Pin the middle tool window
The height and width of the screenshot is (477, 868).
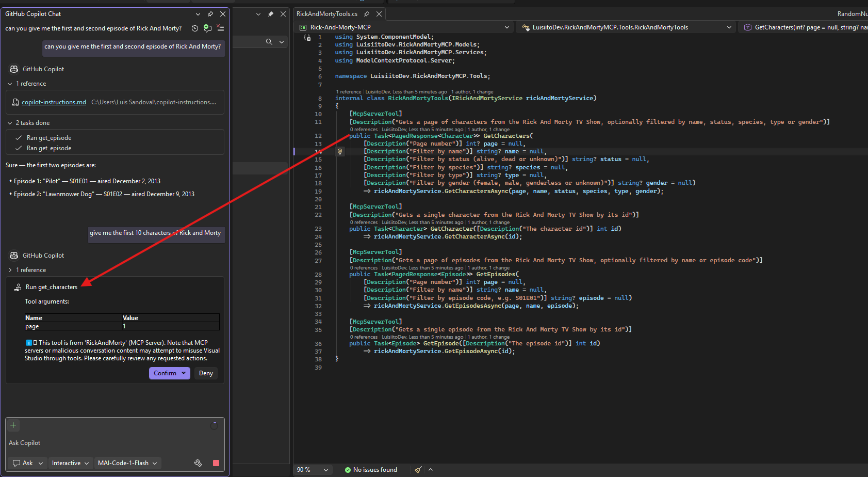pos(271,14)
